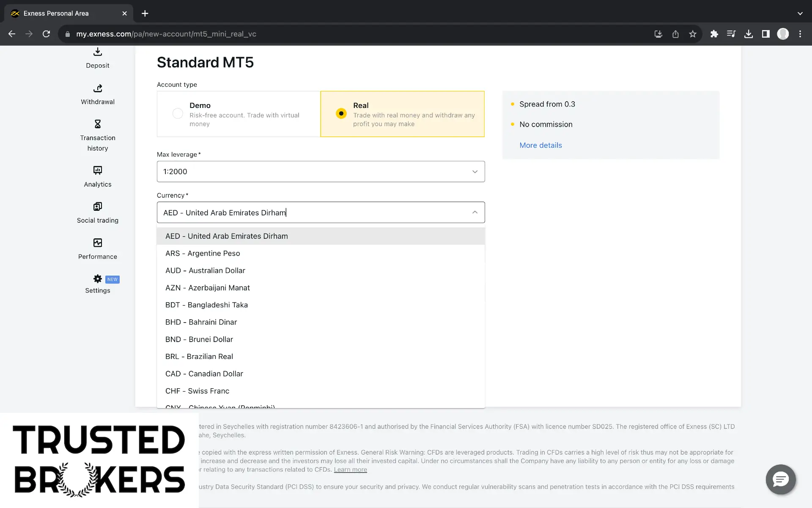Open media controls icon in toolbar
This screenshot has width=812, height=508.
[x=731, y=34]
